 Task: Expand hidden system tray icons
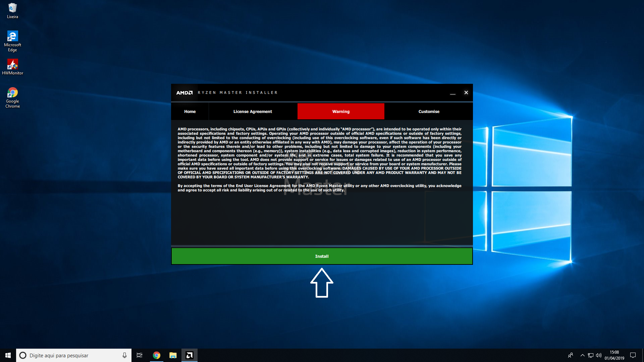pyautogui.click(x=582, y=355)
